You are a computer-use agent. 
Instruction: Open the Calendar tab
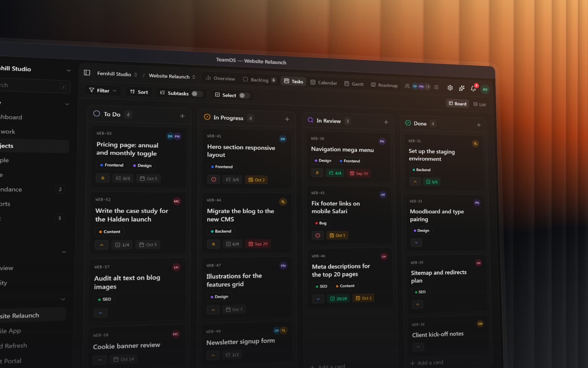pyautogui.click(x=324, y=83)
